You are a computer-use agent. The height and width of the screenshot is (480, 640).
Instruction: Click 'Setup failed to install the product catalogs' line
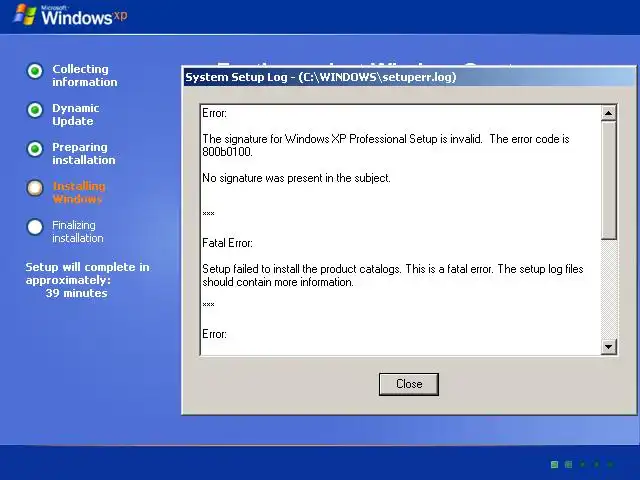point(393,269)
